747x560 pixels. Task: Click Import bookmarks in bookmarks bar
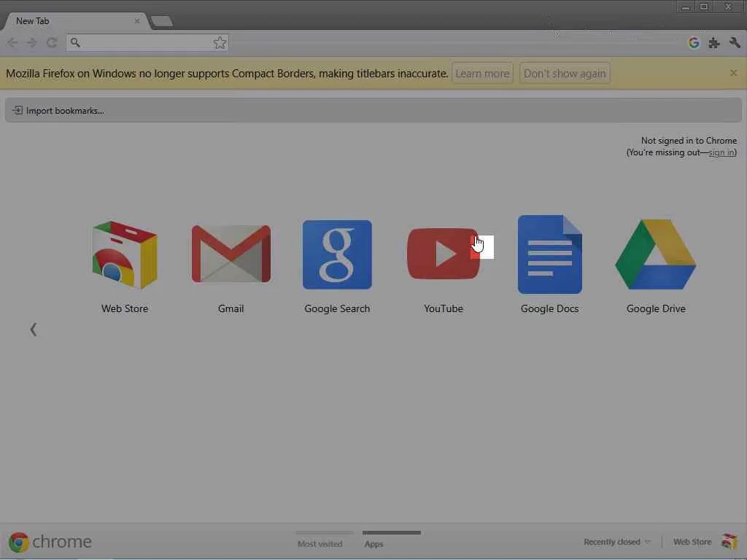click(58, 111)
